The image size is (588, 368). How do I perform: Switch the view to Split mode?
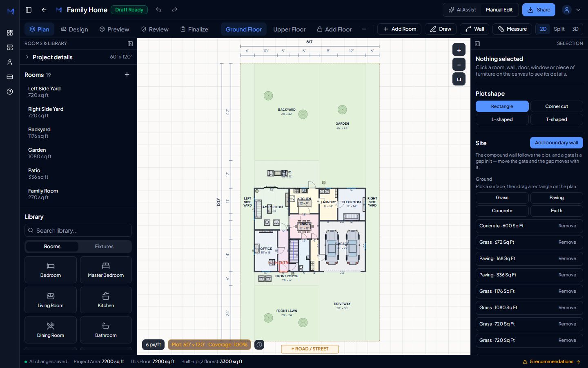(559, 29)
